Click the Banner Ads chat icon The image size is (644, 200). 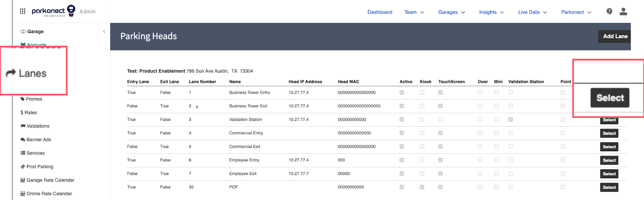pyautogui.click(x=23, y=140)
